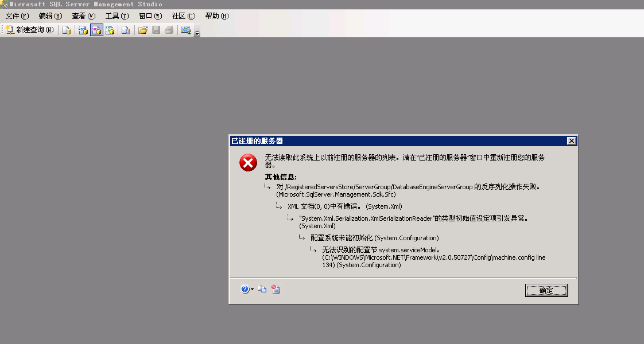Open the 工具 menu
644x344 pixels.
[x=117, y=16]
